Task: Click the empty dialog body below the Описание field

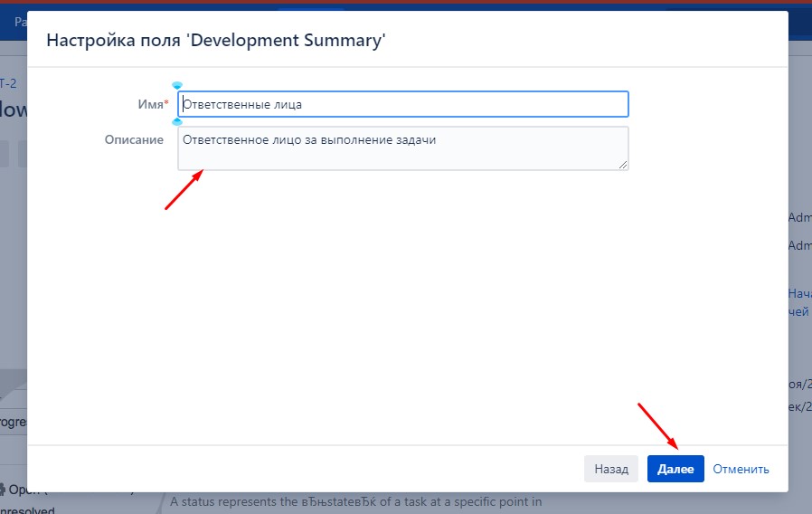Action: point(408,306)
